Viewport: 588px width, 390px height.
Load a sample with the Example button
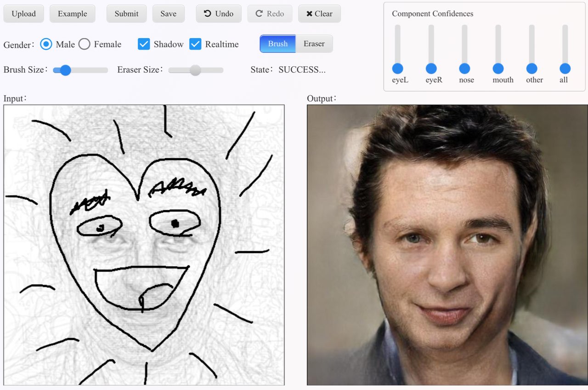[72, 14]
